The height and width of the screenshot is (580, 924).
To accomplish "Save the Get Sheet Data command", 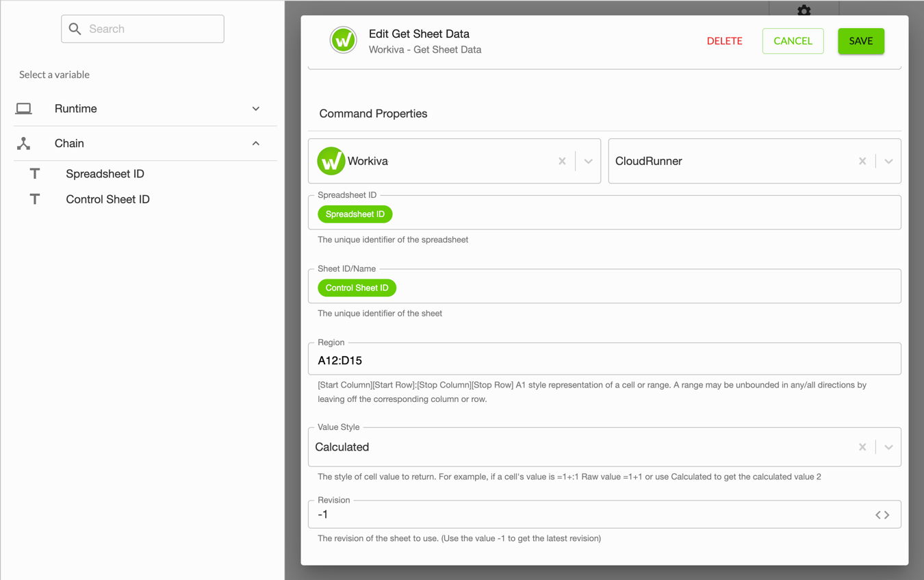I will (x=861, y=41).
